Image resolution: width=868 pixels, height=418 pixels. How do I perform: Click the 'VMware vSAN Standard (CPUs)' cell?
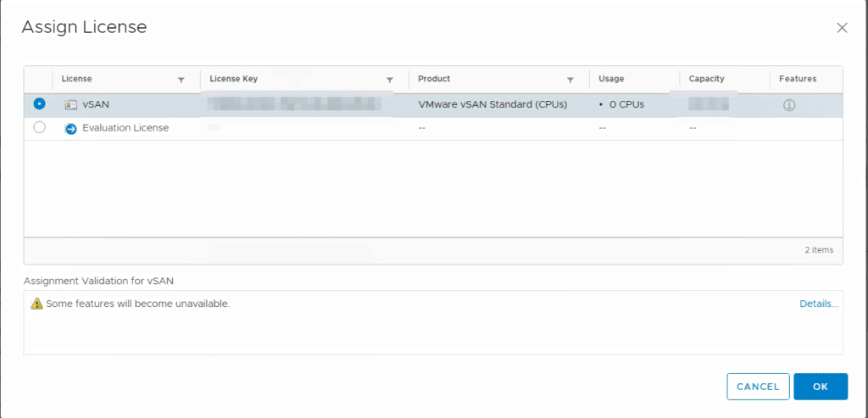492,104
